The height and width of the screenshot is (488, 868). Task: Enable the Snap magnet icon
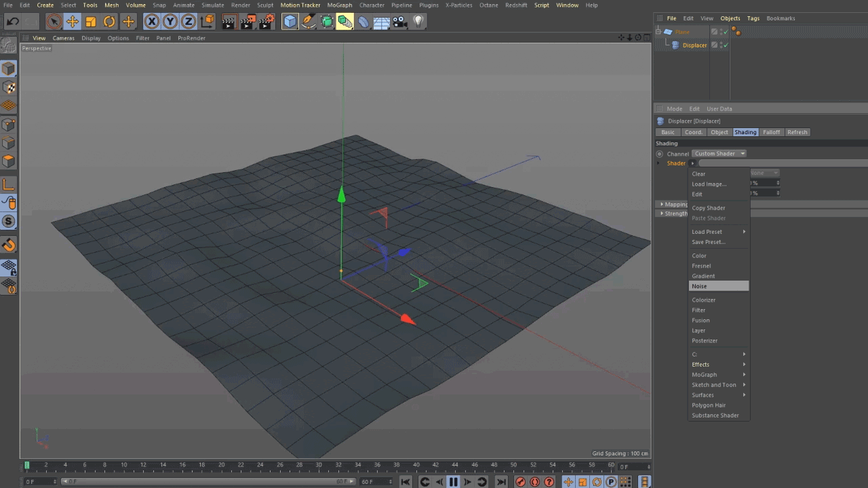9,245
